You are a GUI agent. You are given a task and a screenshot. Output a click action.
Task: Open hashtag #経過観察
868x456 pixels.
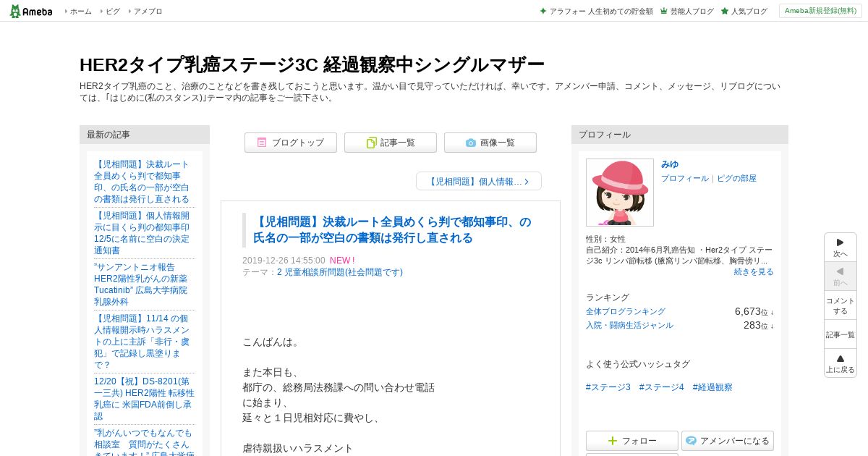click(x=712, y=387)
